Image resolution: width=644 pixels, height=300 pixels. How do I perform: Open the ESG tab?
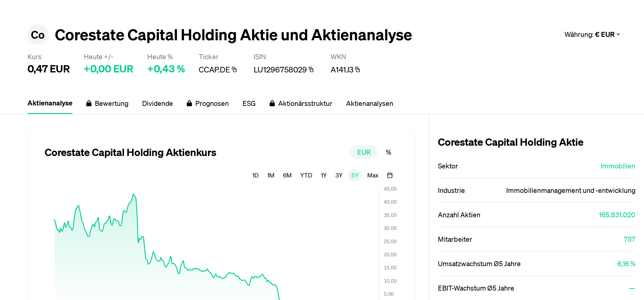[249, 103]
